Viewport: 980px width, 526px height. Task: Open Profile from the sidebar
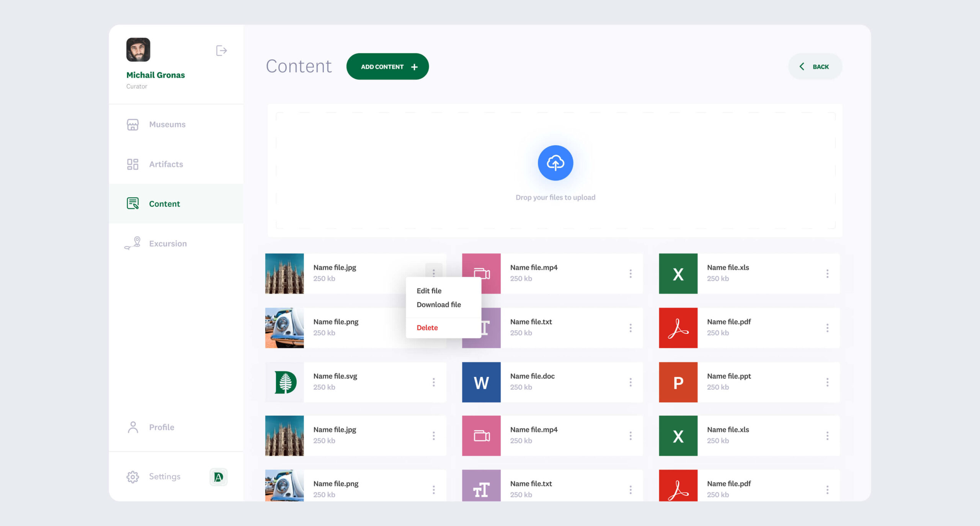161,427
